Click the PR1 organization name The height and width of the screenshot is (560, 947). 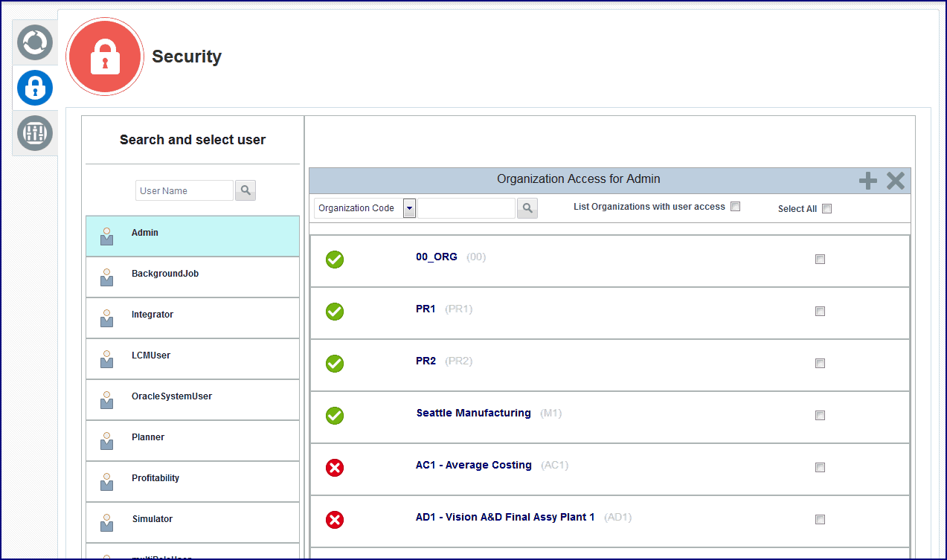tap(426, 309)
